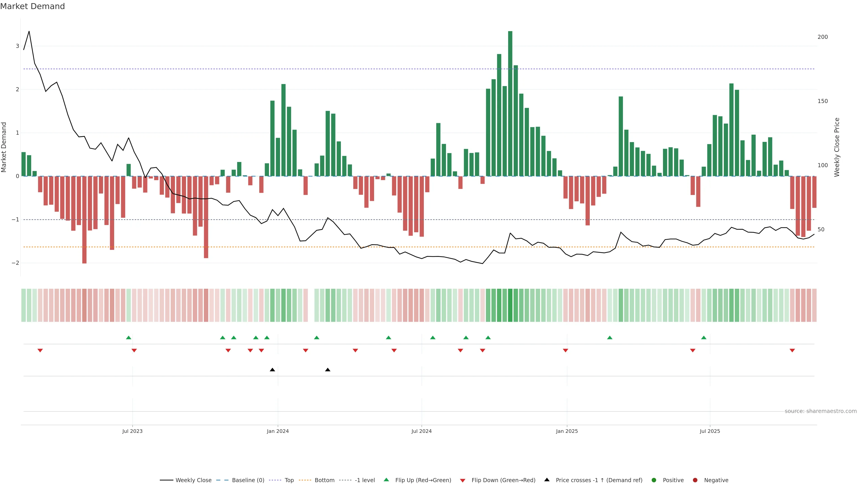Click the darkest green heatmap cell
The height and width of the screenshot is (488, 868).
[x=510, y=305]
